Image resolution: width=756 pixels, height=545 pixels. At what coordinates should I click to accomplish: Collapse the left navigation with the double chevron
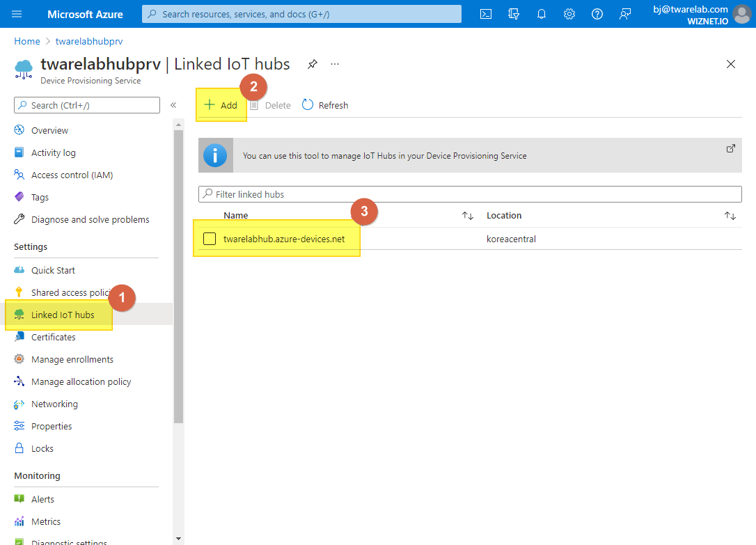pos(173,105)
